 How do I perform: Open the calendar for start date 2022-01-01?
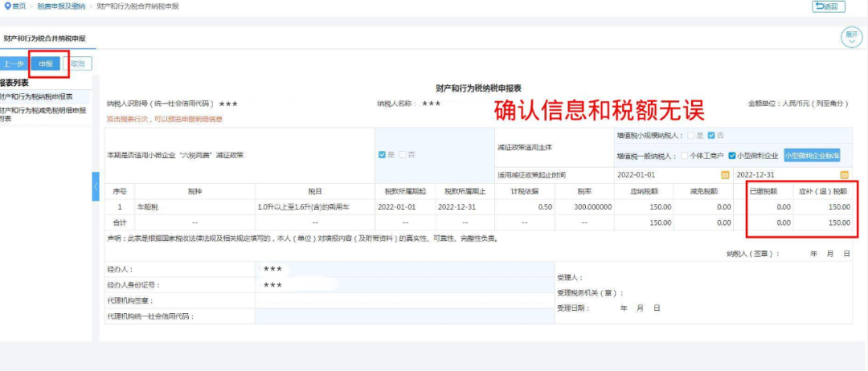[725, 174]
